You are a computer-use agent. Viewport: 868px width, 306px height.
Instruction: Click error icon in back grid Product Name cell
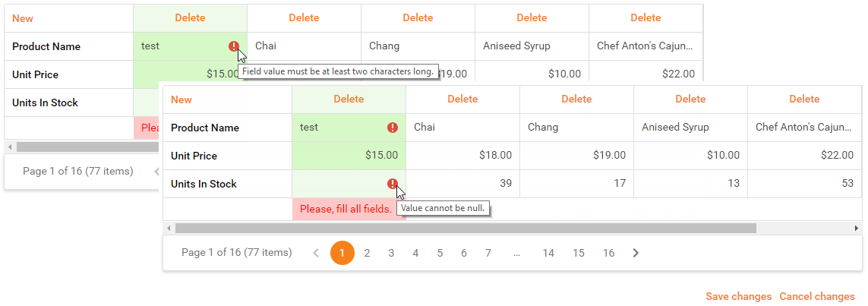tap(234, 46)
